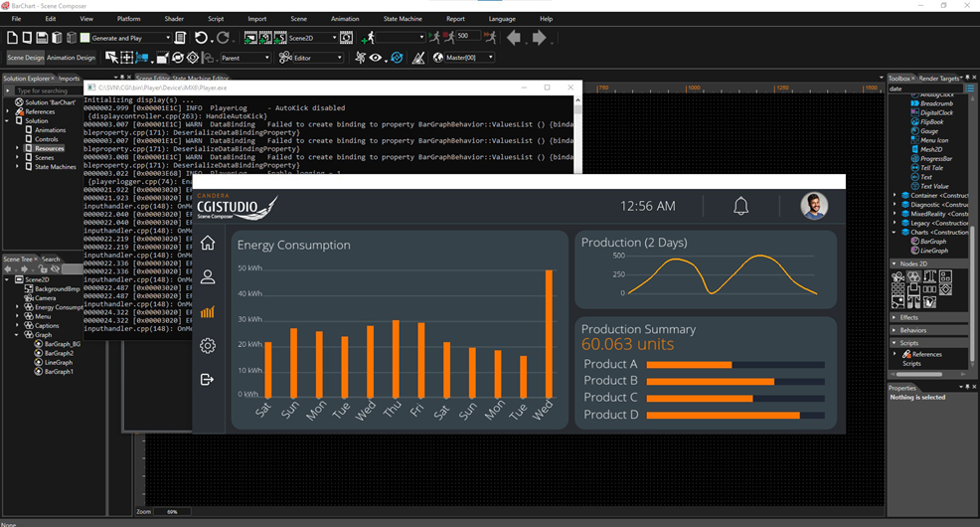Click the Undo arrow in the toolbar
This screenshot has height=527, width=980.
[x=201, y=38]
